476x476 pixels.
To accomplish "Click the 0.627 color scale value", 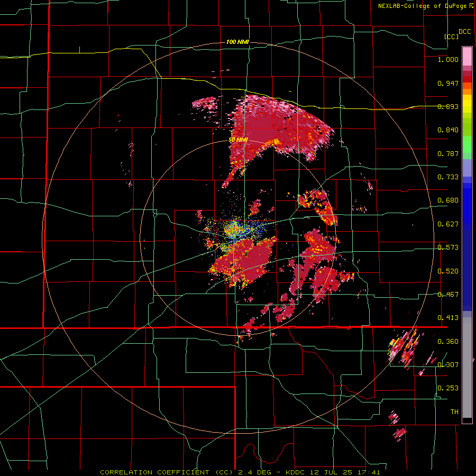I will (x=448, y=224).
